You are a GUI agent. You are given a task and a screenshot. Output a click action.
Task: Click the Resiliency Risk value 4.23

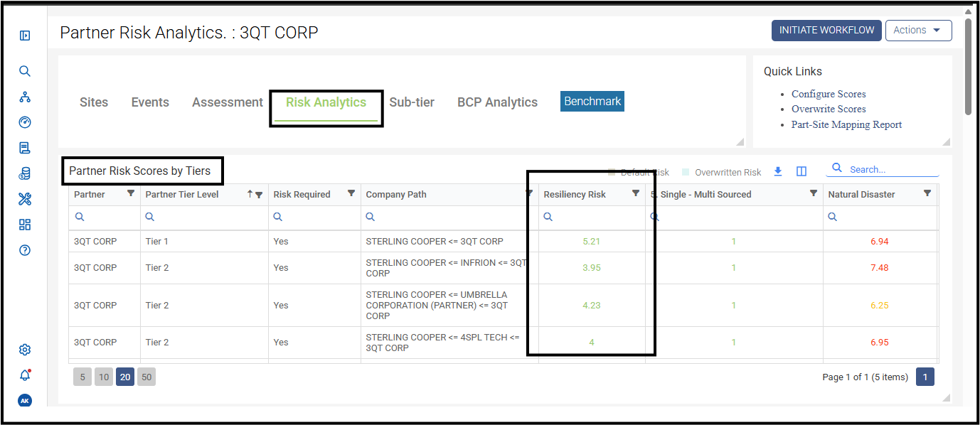592,306
